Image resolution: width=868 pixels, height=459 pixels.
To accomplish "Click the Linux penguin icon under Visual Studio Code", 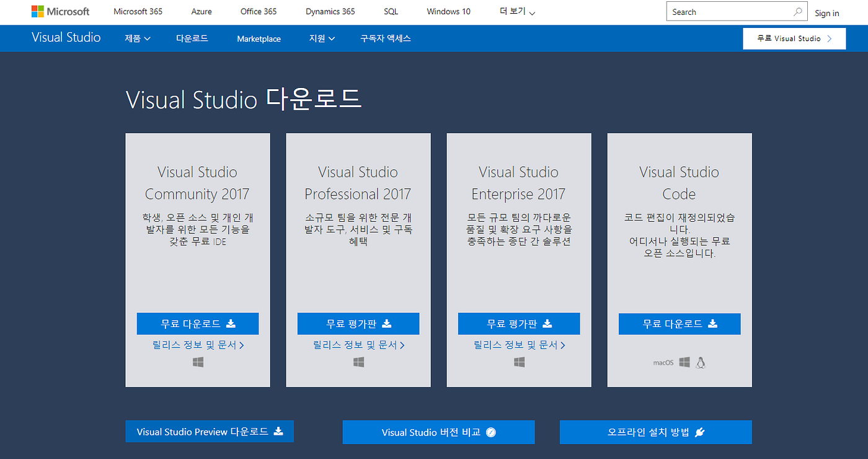I will [x=701, y=362].
